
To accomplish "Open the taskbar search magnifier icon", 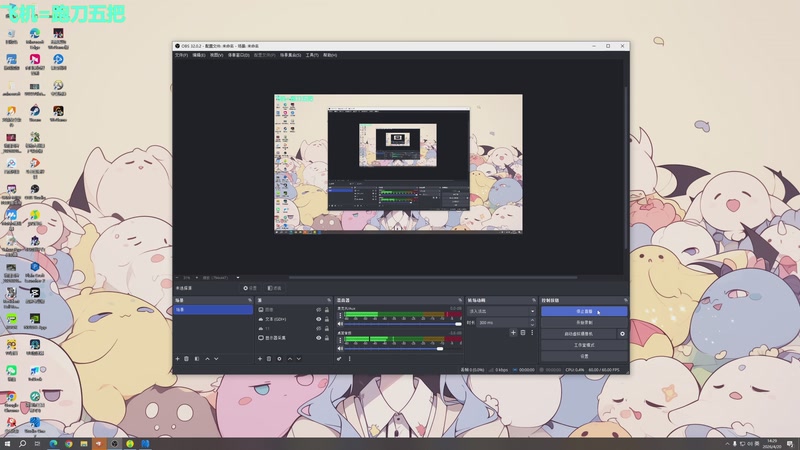I will click(x=22, y=444).
